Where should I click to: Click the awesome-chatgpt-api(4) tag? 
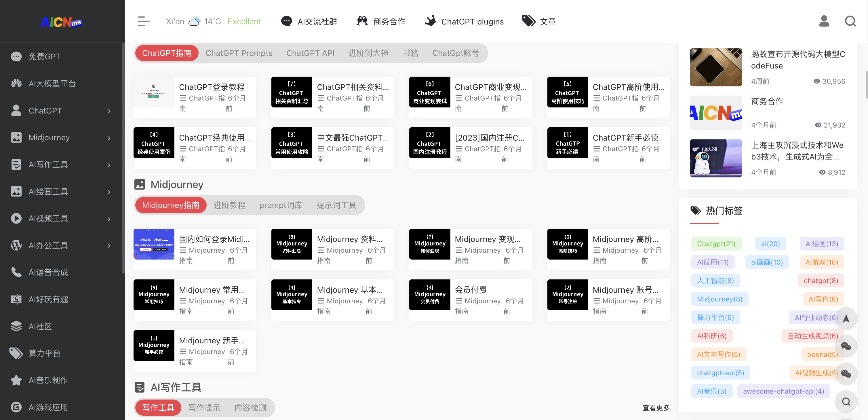click(x=783, y=391)
